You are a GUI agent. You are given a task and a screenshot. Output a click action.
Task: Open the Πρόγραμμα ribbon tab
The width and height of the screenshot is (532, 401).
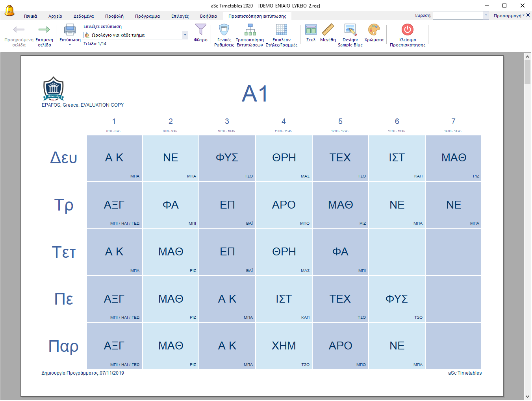[x=147, y=16]
